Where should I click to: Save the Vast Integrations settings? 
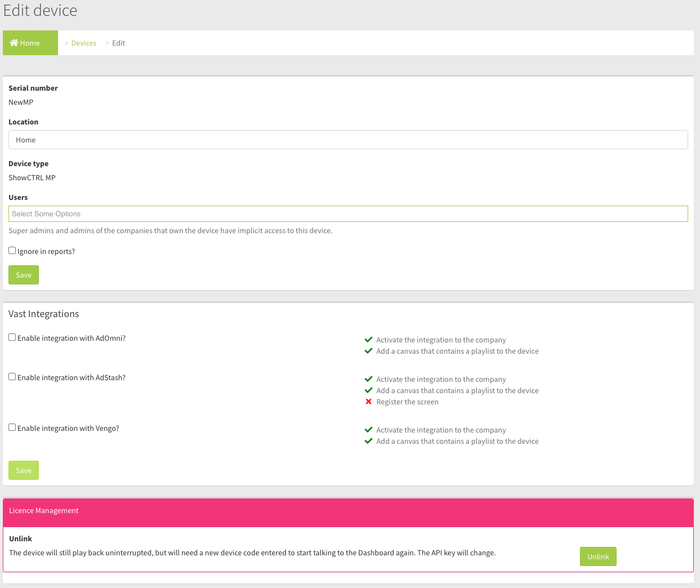pyautogui.click(x=24, y=470)
